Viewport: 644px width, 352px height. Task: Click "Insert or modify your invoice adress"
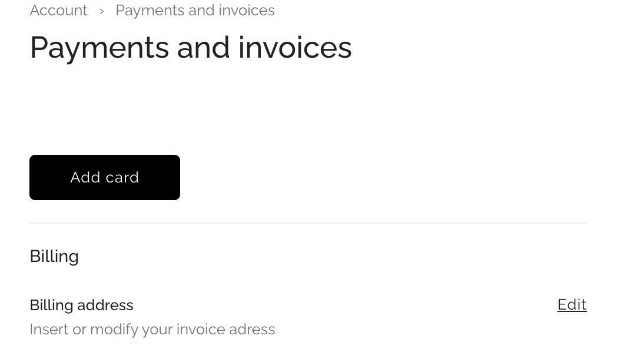pyautogui.click(x=152, y=329)
